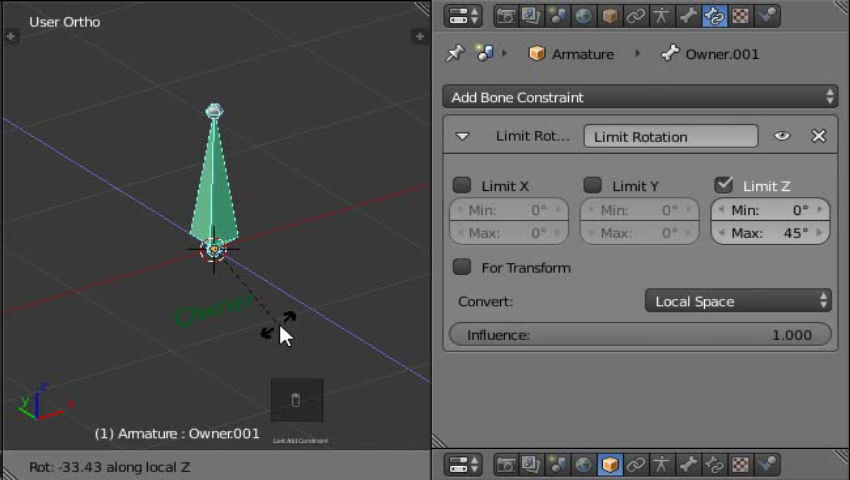This screenshot has width=850, height=480.
Task: Open the Convert Local Space dropdown
Action: [738, 301]
